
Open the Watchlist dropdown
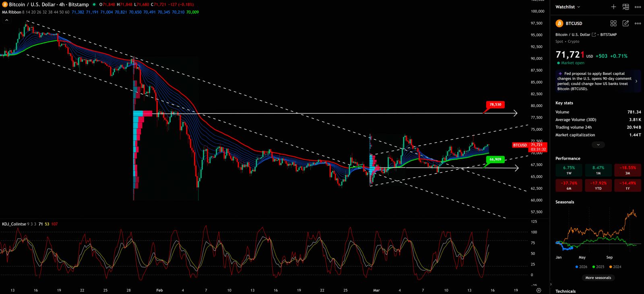click(x=568, y=7)
